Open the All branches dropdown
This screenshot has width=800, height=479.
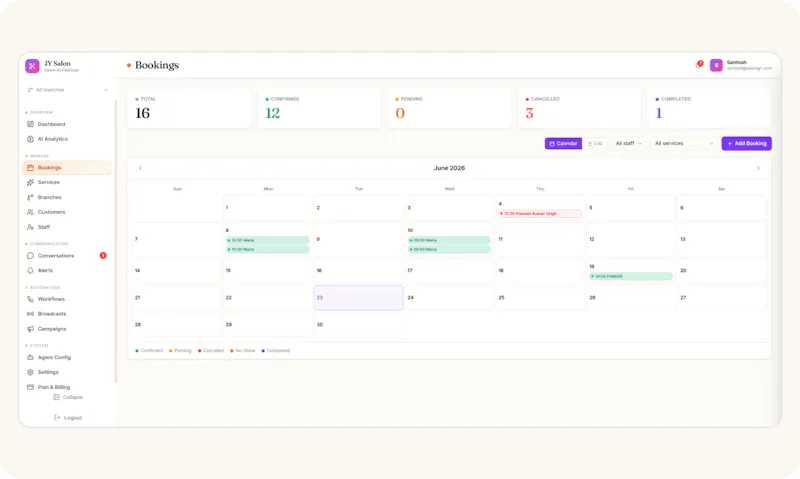[67, 90]
